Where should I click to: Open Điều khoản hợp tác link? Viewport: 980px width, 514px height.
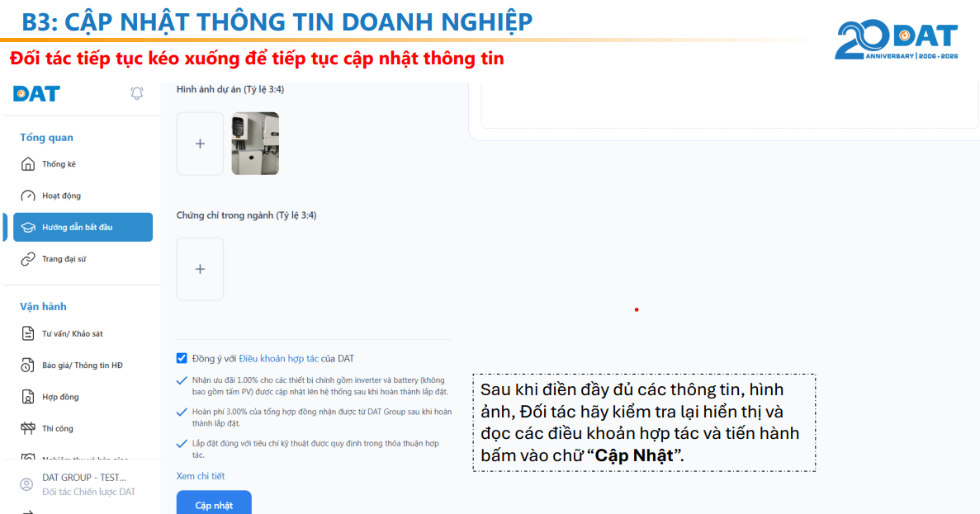pyautogui.click(x=279, y=359)
